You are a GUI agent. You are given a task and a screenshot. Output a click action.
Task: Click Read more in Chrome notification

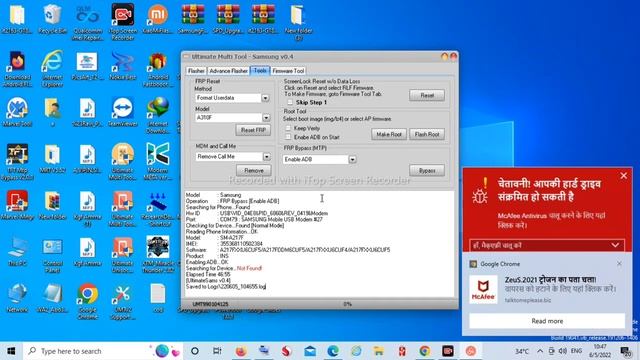pyautogui.click(x=547, y=321)
